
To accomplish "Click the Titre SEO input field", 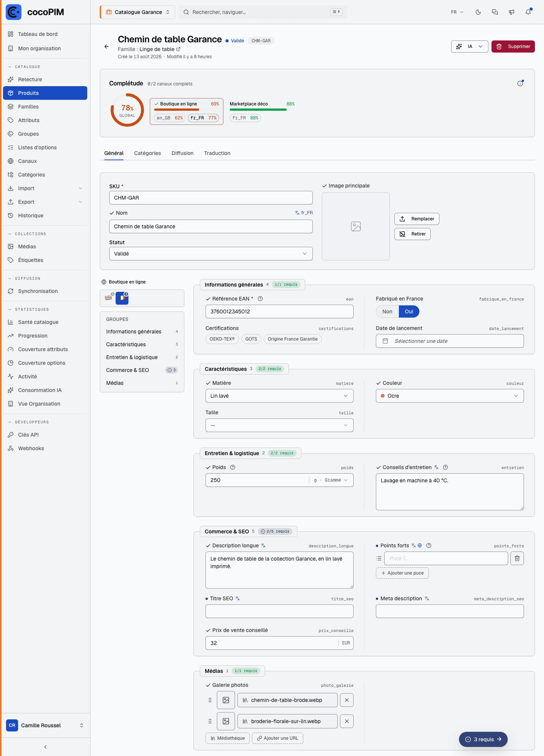I will point(280,611).
